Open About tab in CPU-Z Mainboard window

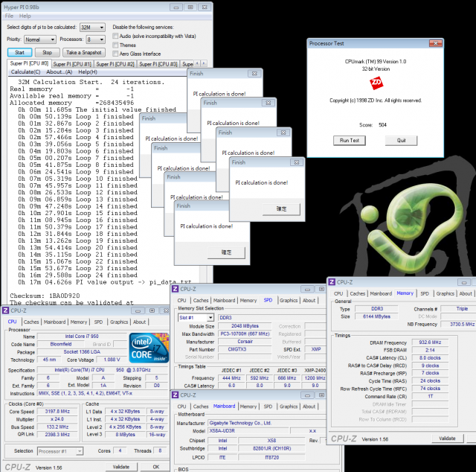pyautogui.click(x=309, y=406)
